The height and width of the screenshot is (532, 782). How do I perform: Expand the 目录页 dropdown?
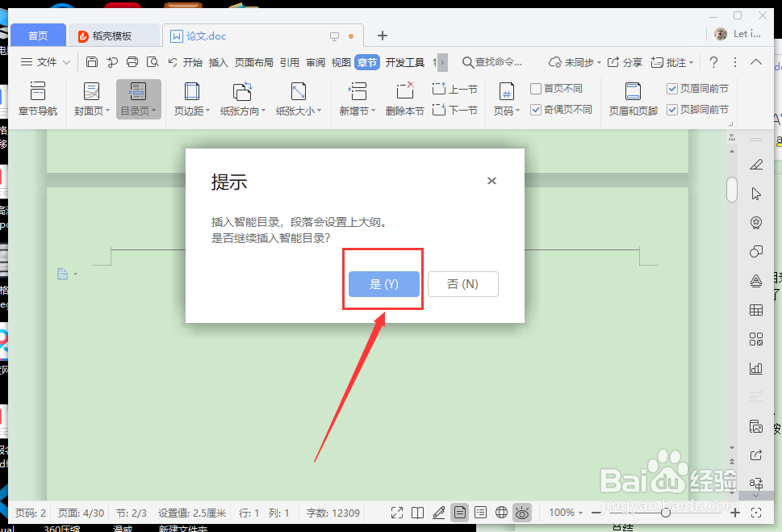click(x=153, y=111)
